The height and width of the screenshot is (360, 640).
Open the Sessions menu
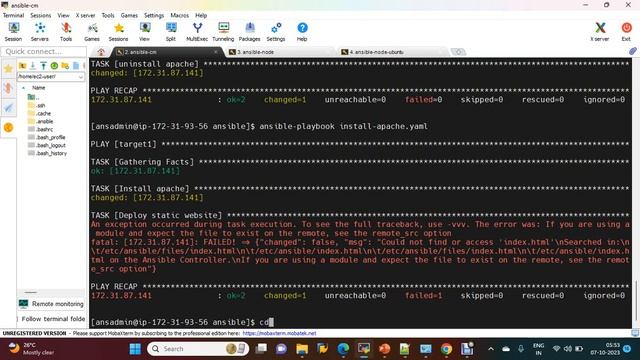[41, 15]
